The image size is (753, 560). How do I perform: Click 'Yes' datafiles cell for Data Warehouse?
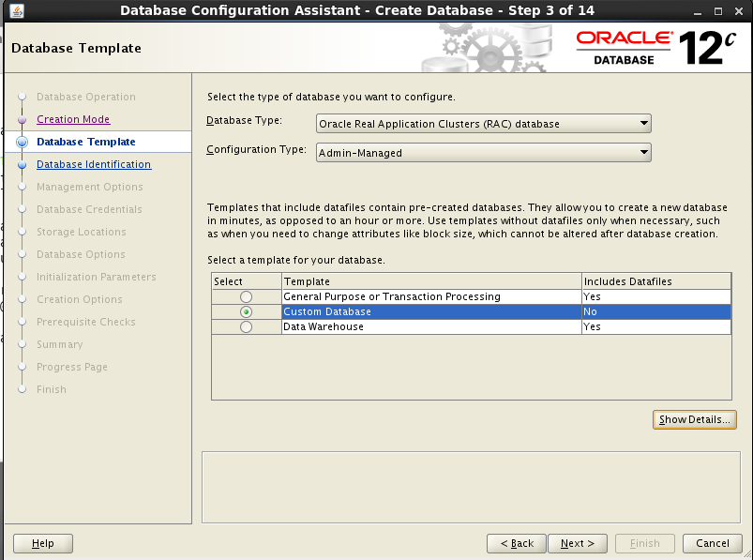pyautogui.click(x=656, y=327)
